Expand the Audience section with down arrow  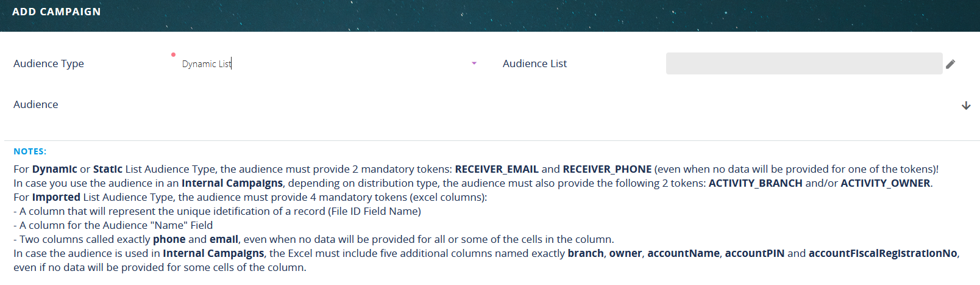(x=966, y=106)
